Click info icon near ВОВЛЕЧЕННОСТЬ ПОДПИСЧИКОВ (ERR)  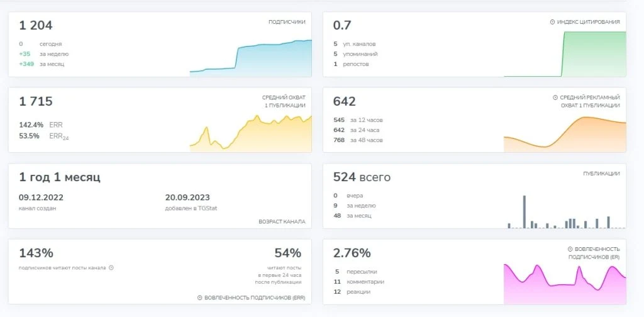[x=200, y=298]
